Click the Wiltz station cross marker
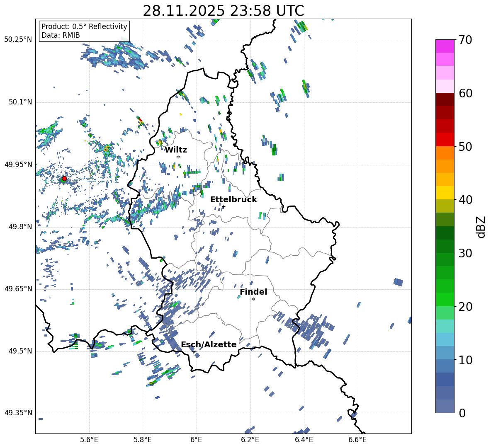The width and height of the screenshot is (491, 448). coord(178,157)
